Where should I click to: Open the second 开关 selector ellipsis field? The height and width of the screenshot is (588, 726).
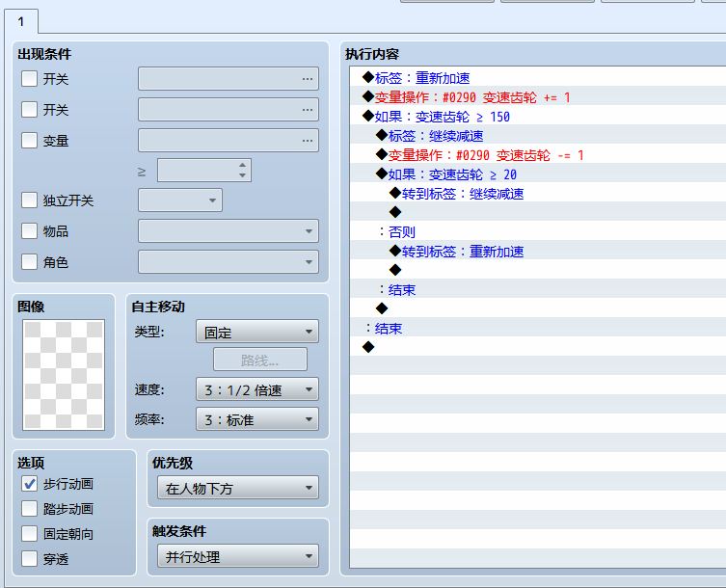tap(229, 110)
